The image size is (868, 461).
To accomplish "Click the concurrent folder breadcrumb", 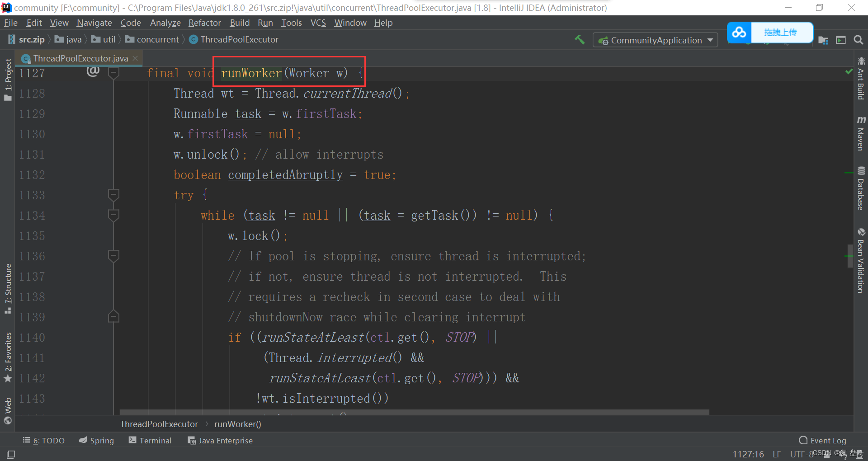I will [x=152, y=40].
